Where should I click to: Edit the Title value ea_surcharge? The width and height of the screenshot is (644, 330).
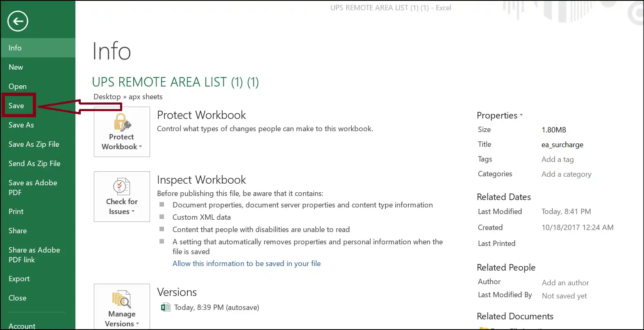click(x=562, y=145)
